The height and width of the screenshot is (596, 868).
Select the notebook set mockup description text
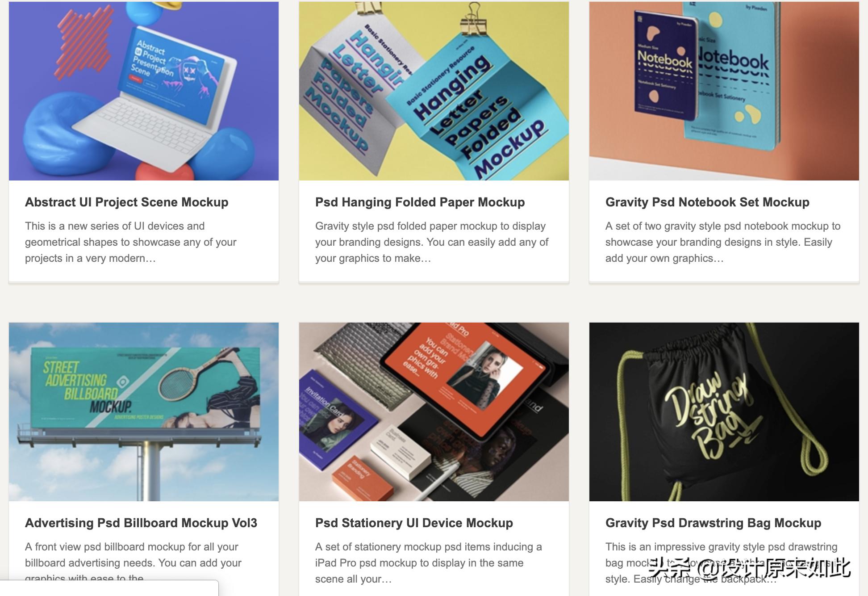[723, 242]
